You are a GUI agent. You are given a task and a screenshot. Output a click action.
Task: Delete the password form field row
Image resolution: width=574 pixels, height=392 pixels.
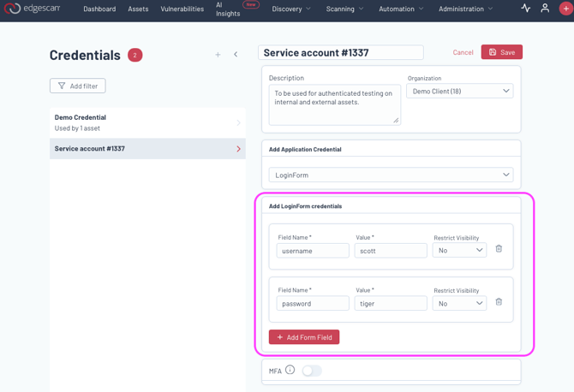(x=499, y=302)
